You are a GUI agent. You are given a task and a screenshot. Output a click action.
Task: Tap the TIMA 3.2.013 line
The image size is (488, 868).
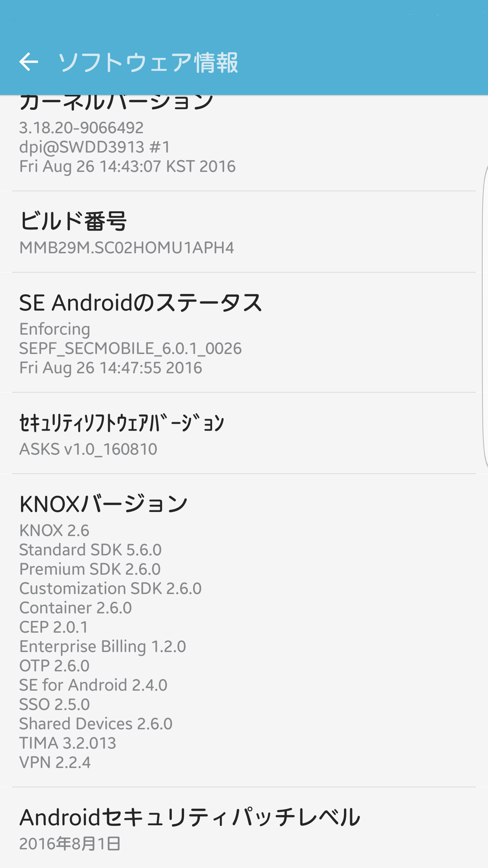tap(68, 743)
